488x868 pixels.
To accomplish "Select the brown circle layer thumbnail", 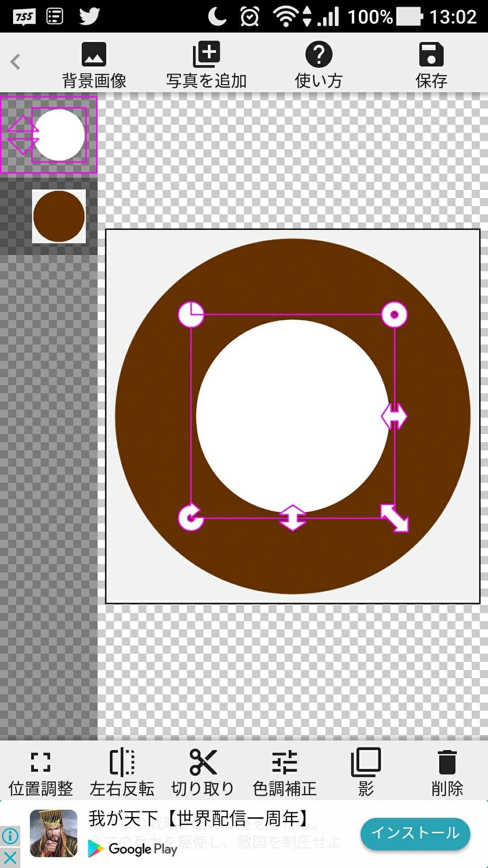I will pos(59,216).
